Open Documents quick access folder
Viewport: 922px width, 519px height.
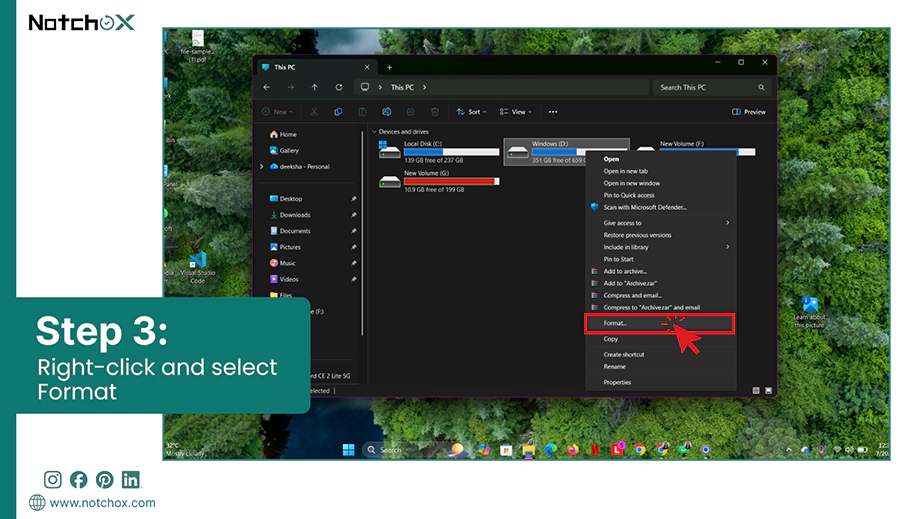click(290, 231)
